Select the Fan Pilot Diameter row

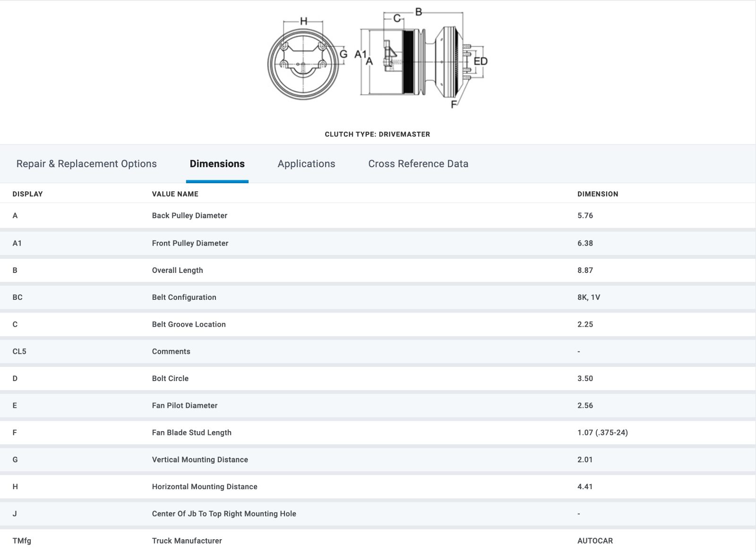point(184,406)
